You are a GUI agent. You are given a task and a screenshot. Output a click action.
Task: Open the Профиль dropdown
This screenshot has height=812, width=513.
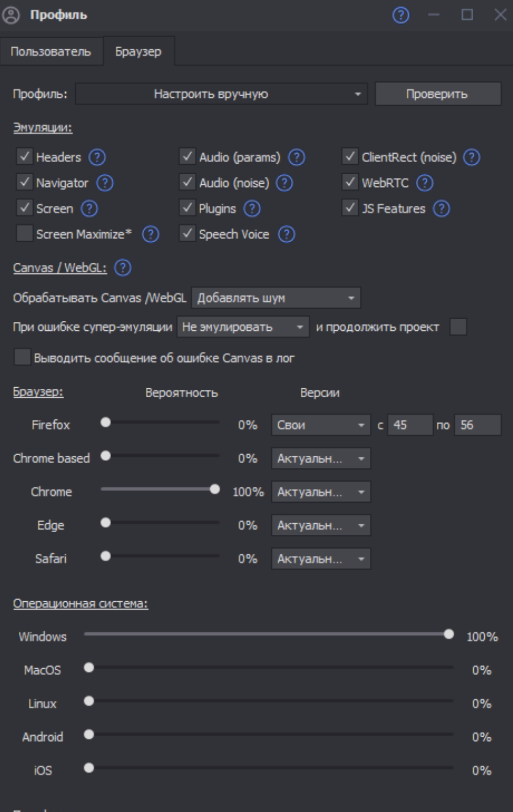221,94
